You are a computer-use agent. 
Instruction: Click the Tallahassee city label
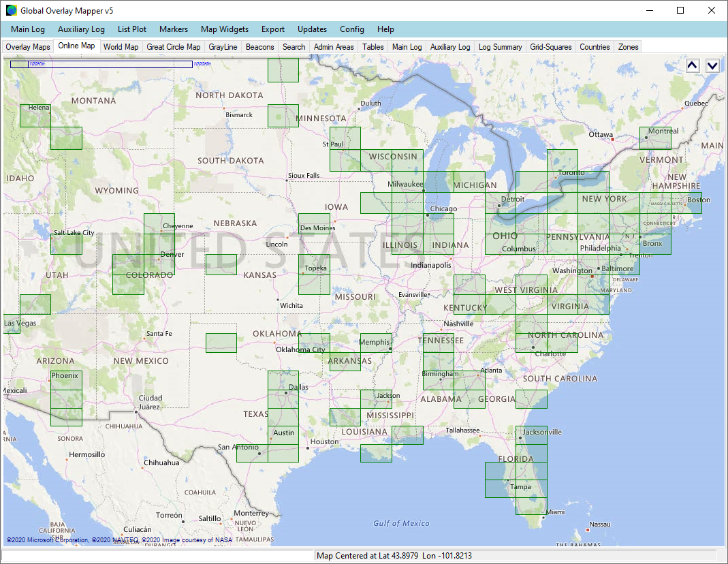pyautogui.click(x=463, y=430)
